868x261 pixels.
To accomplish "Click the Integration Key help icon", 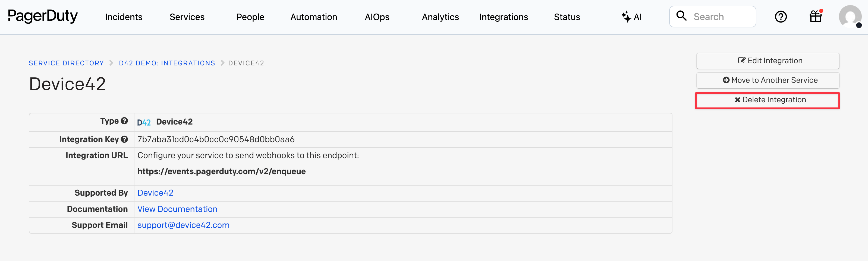I will click(x=124, y=139).
